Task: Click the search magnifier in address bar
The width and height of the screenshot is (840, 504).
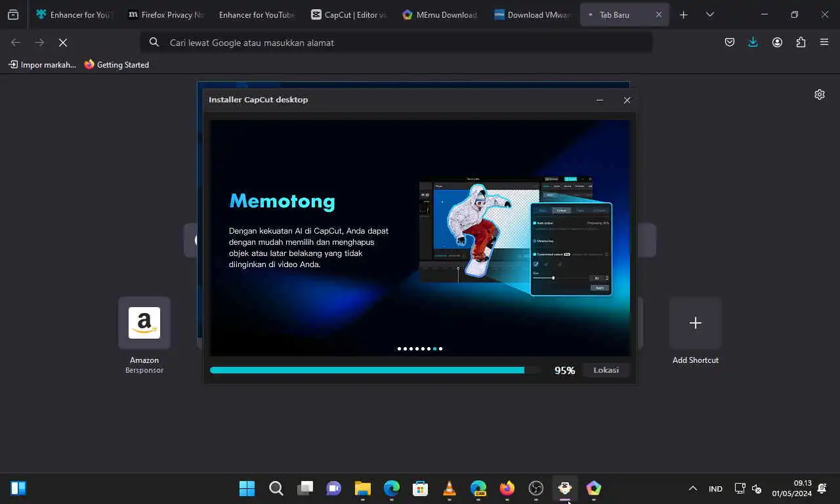Action: (x=154, y=42)
